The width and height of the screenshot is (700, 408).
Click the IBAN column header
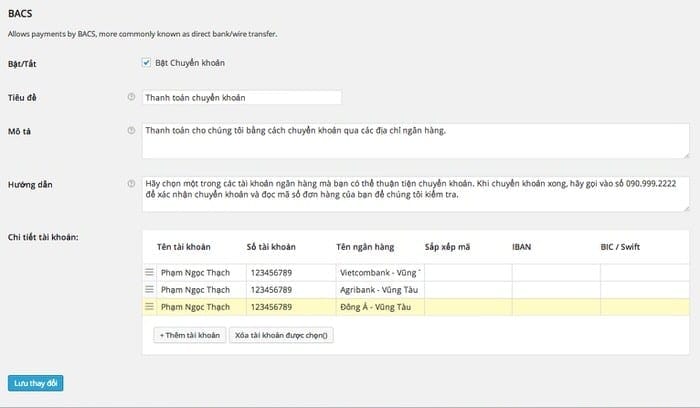521,247
